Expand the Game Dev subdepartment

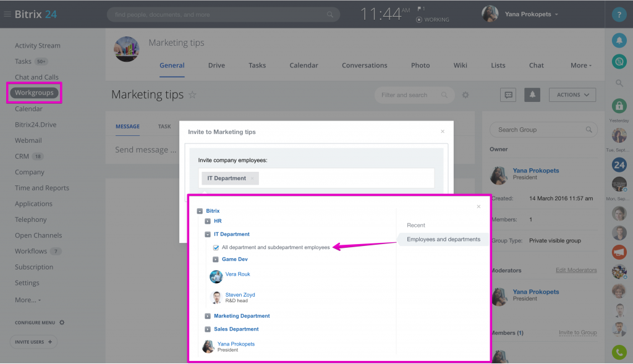click(x=216, y=260)
